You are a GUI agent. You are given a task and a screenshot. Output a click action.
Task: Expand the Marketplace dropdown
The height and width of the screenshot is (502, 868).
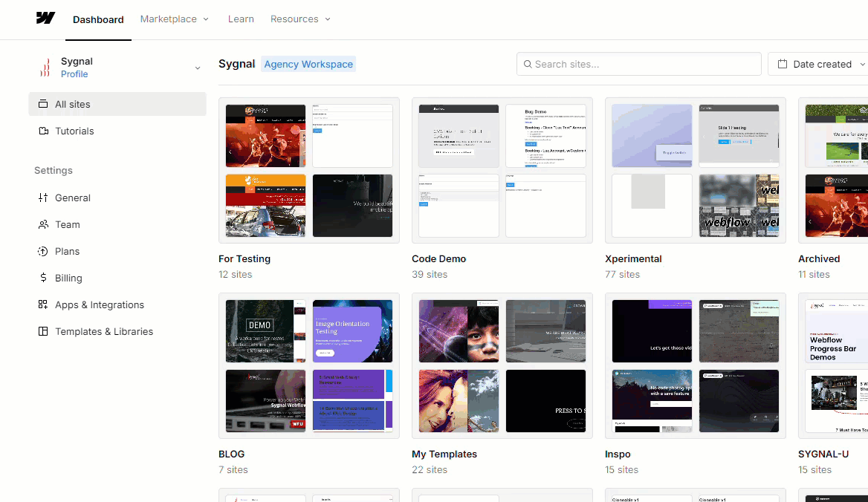coord(174,19)
